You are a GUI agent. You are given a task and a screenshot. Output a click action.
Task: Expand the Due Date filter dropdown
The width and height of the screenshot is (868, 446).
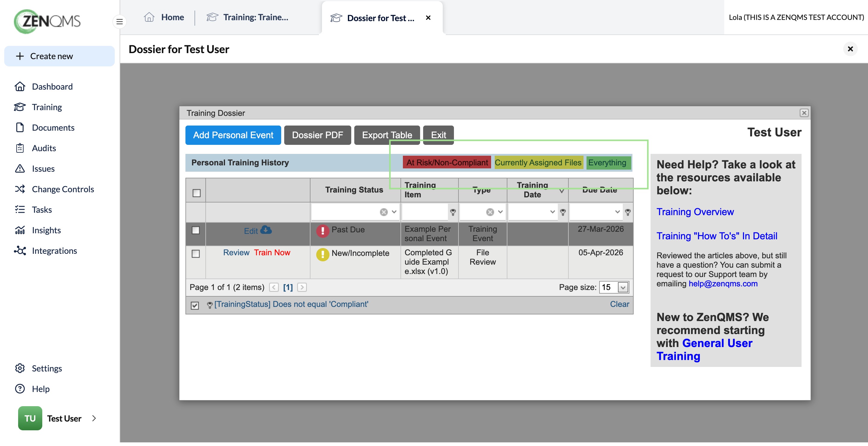click(x=617, y=212)
